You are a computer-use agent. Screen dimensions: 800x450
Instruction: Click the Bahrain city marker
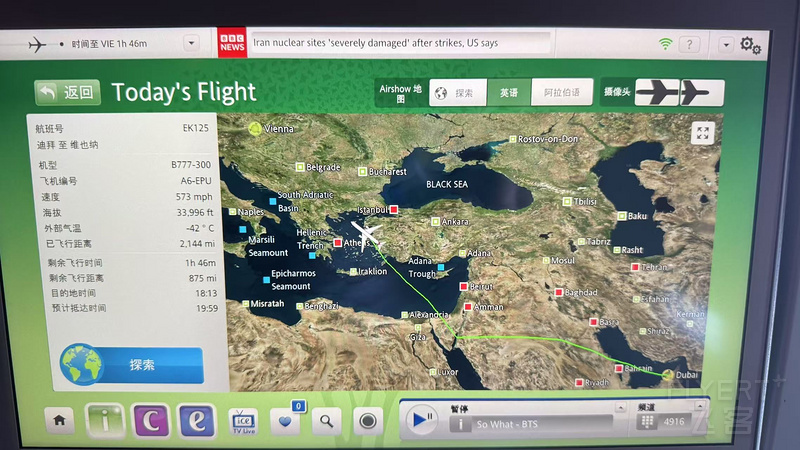coord(619,368)
